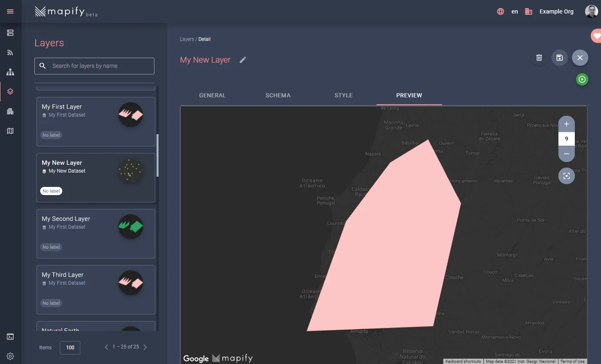The width and height of the screenshot is (601, 364).
Task: Click the Layers breadcrumb link
Action: tap(187, 39)
